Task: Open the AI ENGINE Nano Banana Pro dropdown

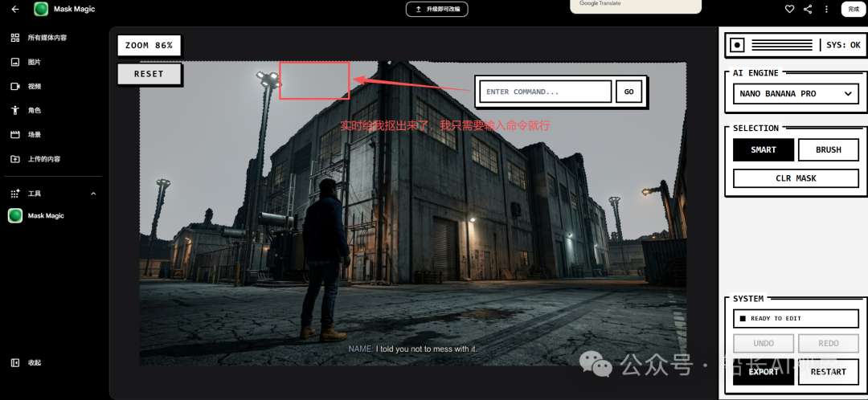Action: pos(796,93)
